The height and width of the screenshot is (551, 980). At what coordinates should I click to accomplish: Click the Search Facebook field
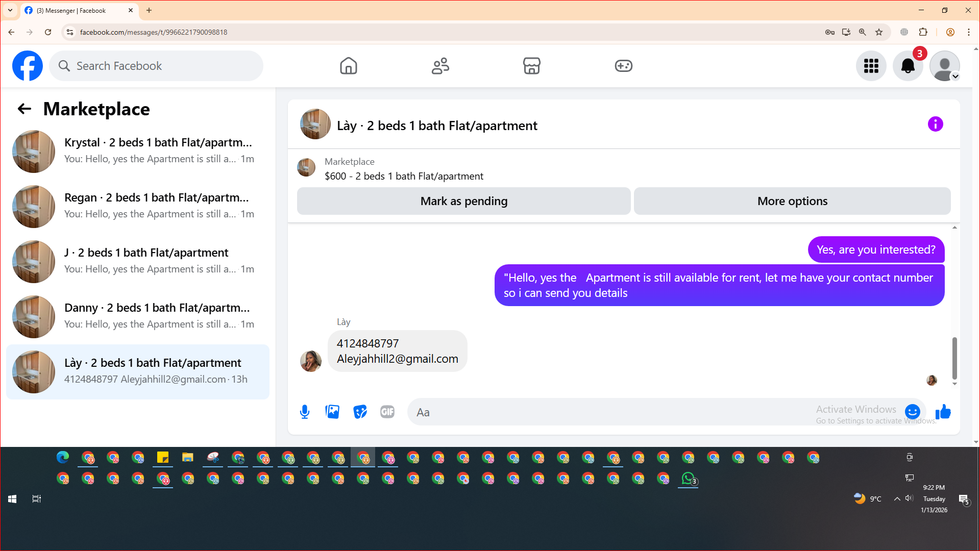coord(156,66)
